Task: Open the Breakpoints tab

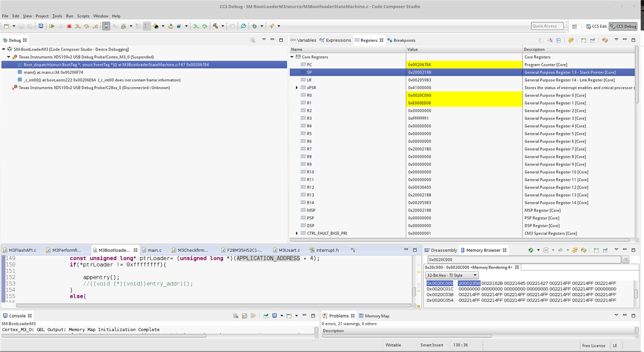Action: tap(402, 40)
